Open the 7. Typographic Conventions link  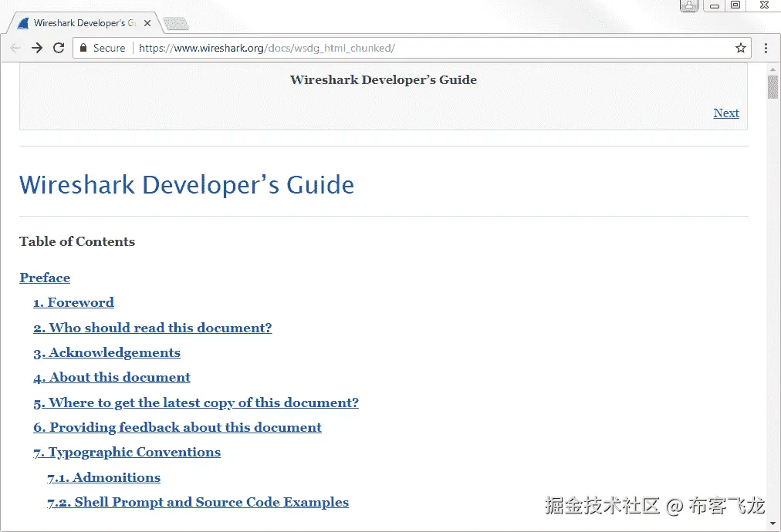click(x=127, y=452)
